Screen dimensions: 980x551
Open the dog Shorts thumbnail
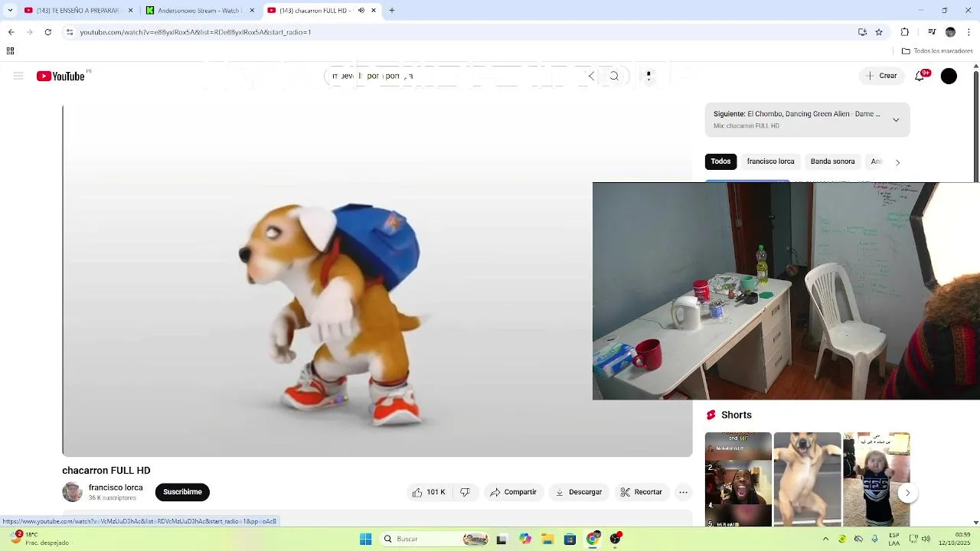807,480
